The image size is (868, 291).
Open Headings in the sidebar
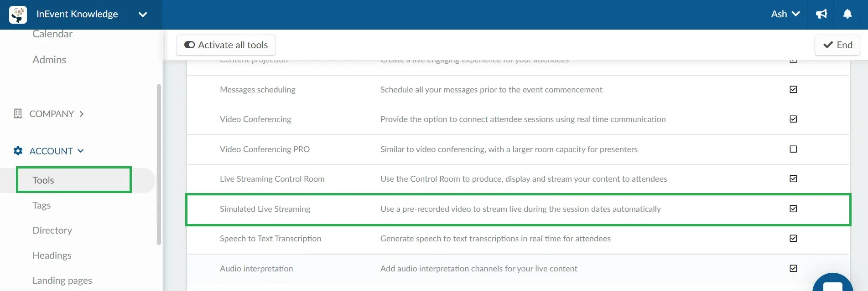click(x=52, y=255)
